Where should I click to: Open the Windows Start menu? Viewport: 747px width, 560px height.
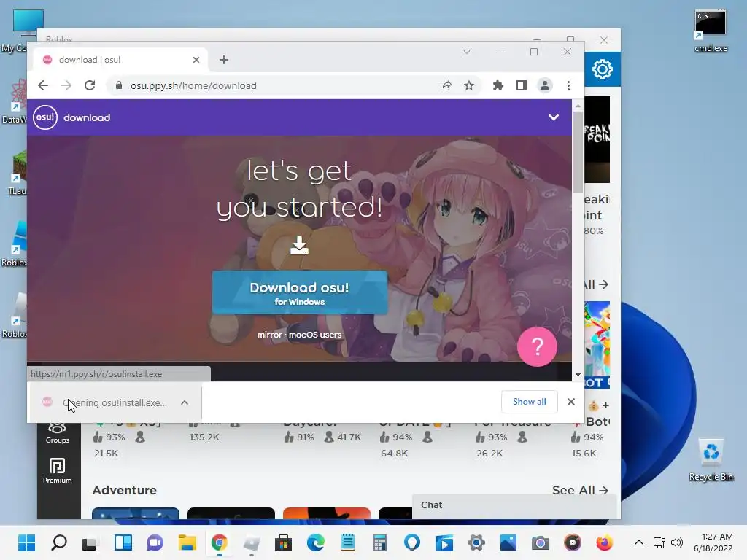27,542
